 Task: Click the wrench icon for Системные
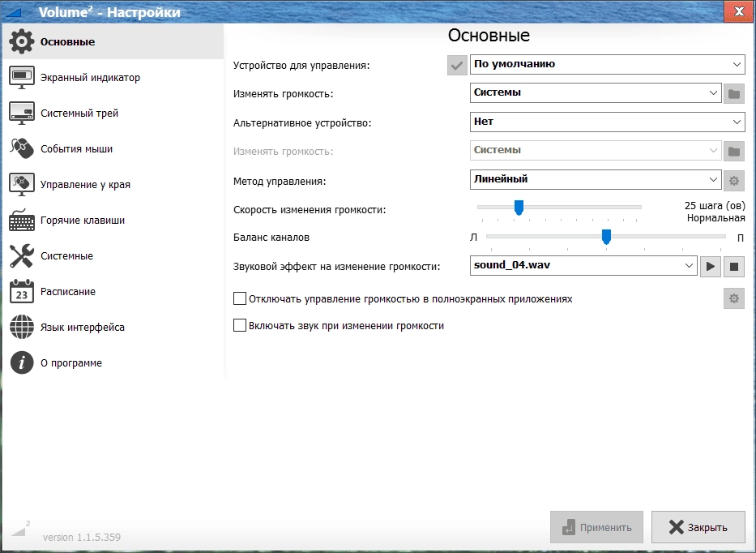point(22,255)
